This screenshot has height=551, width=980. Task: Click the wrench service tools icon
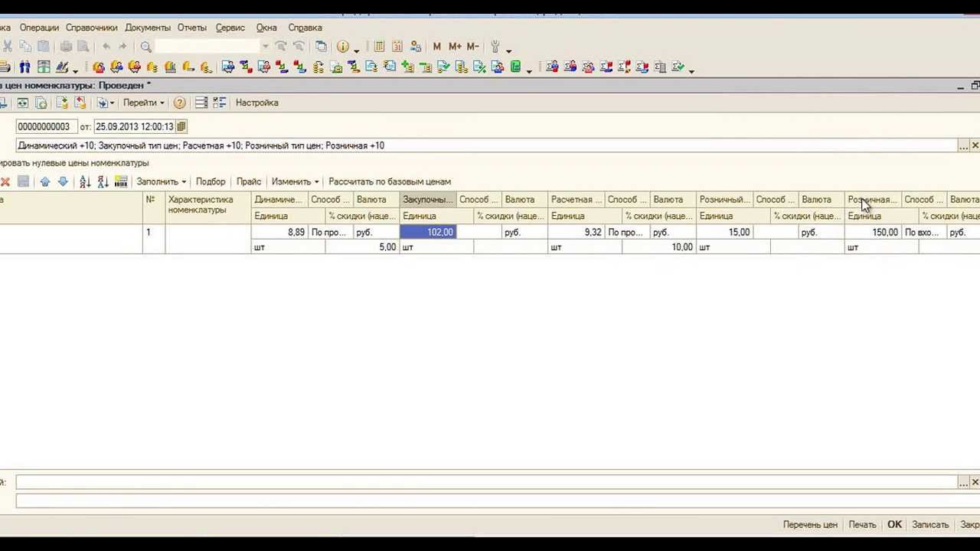pos(495,47)
